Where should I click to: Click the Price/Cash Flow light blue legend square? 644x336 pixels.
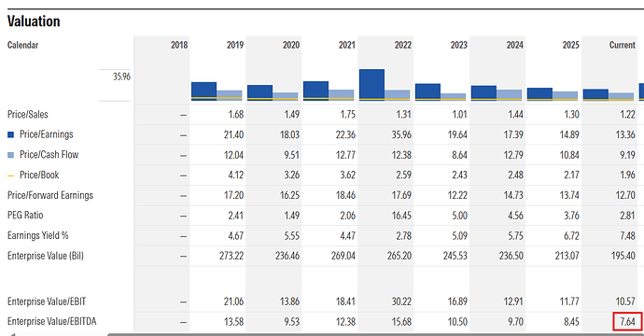point(10,155)
